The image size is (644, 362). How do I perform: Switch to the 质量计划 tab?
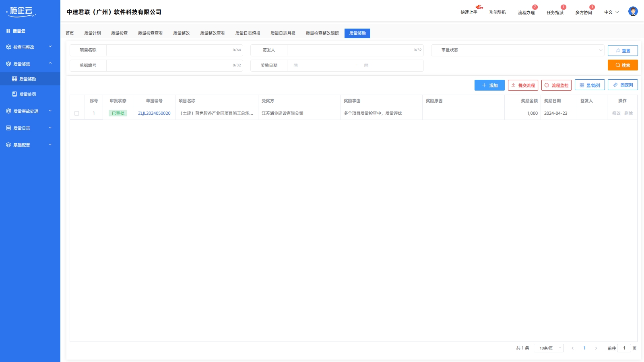click(x=92, y=33)
